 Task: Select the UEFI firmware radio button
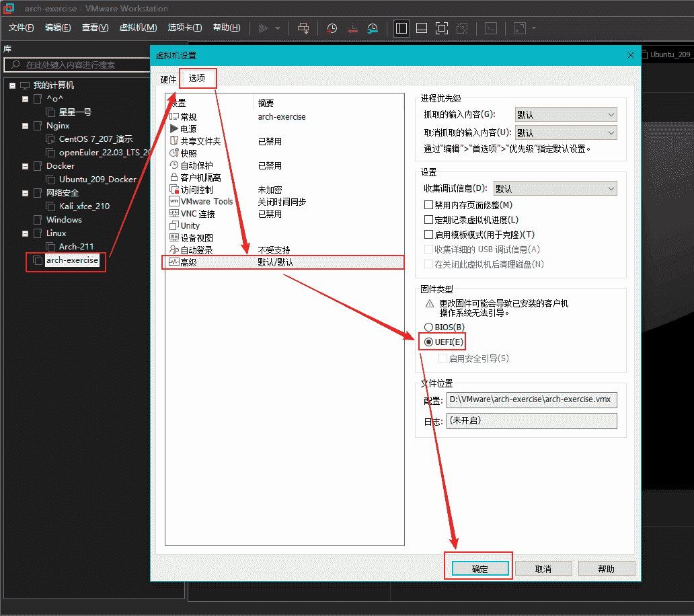click(429, 342)
